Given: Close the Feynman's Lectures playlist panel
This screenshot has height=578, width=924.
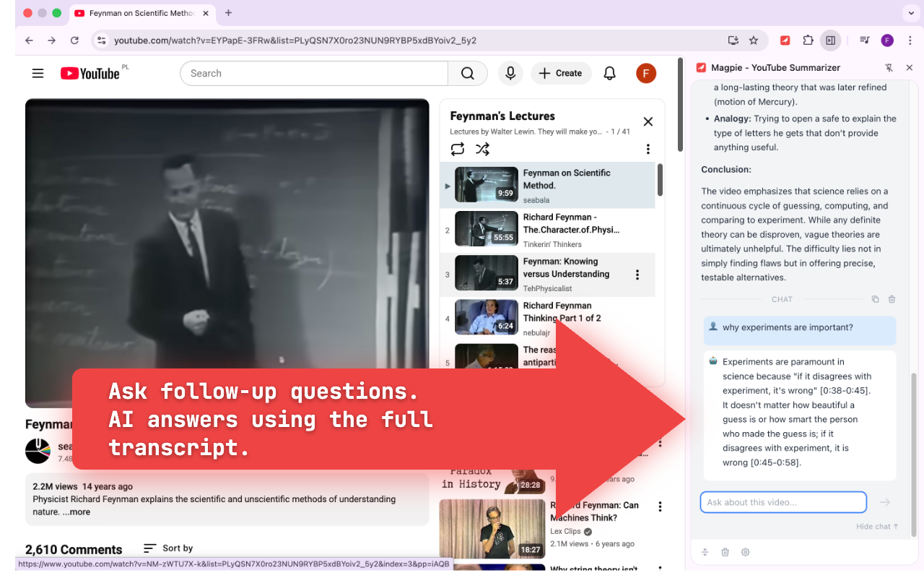Looking at the screenshot, I should [x=648, y=121].
